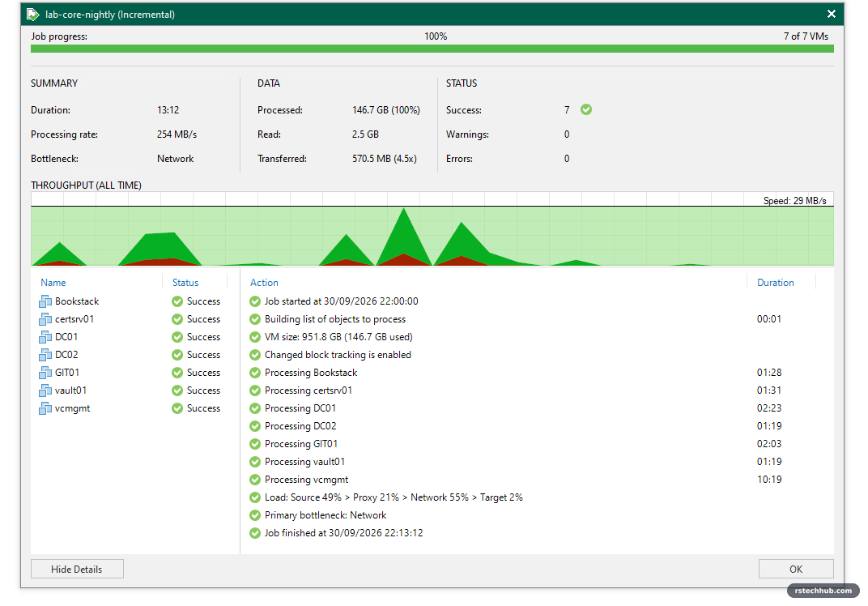Click success status icon for Bookstack
Screen dimensions: 868x606
[x=177, y=301]
